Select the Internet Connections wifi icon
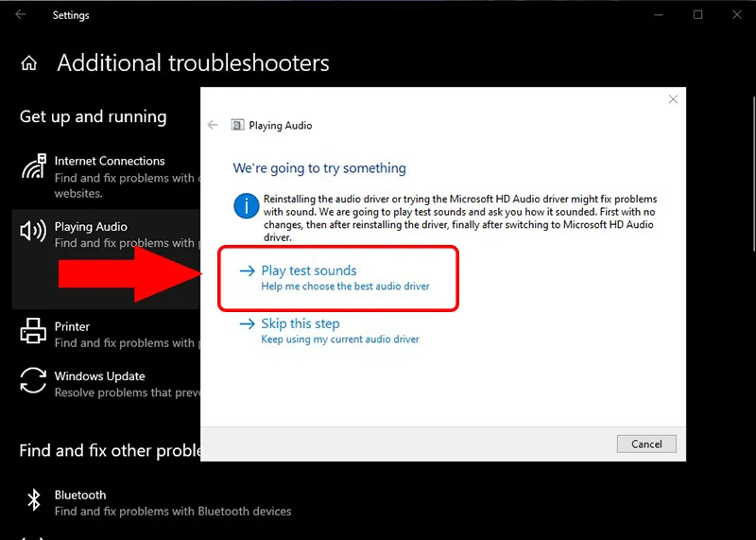Image resolution: width=756 pixels, height=540 pixels. (33, 167)
